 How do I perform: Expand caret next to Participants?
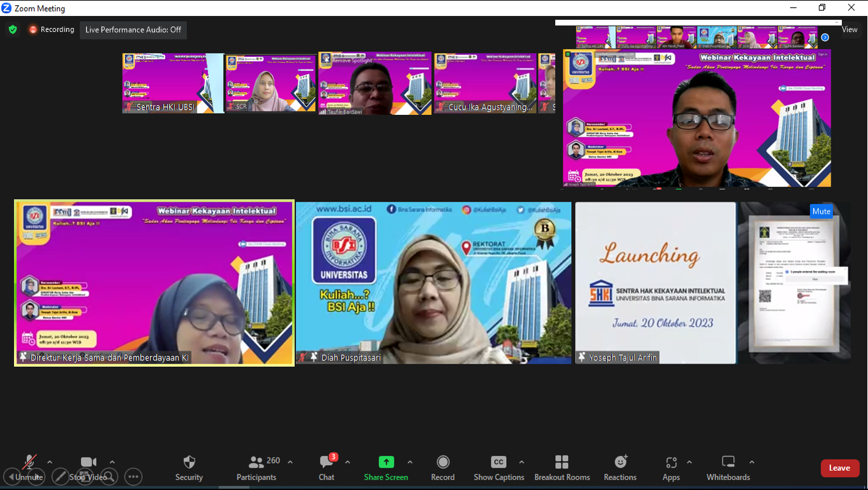pos(290,462)
